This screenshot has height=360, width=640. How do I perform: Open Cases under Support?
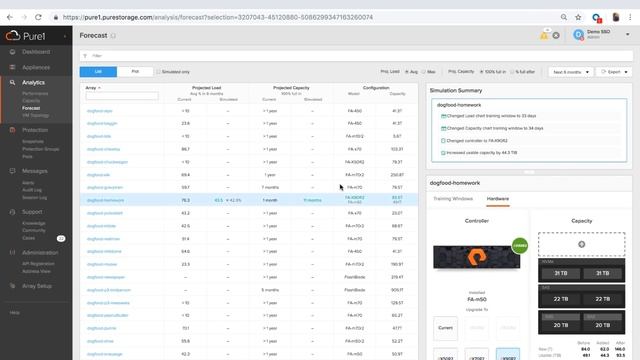tap(29, 238)
